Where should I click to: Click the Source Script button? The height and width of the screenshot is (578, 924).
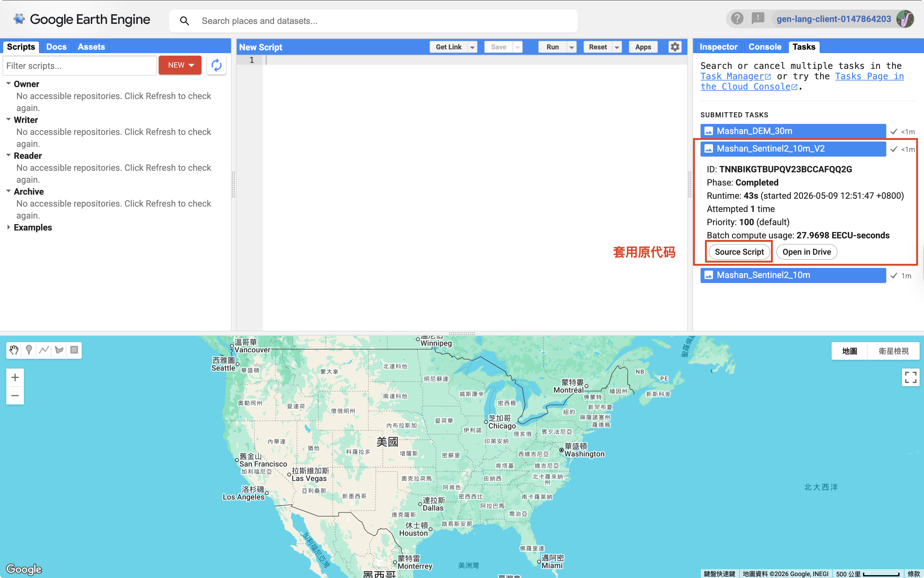click(739, 252)
